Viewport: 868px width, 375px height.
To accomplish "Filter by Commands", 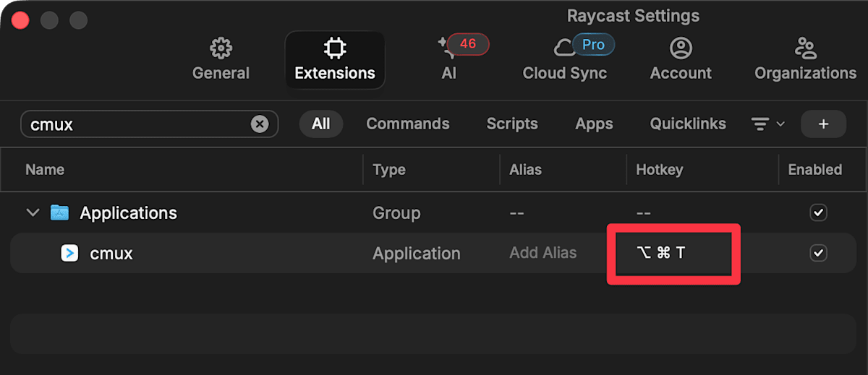I will pos(408,124).
